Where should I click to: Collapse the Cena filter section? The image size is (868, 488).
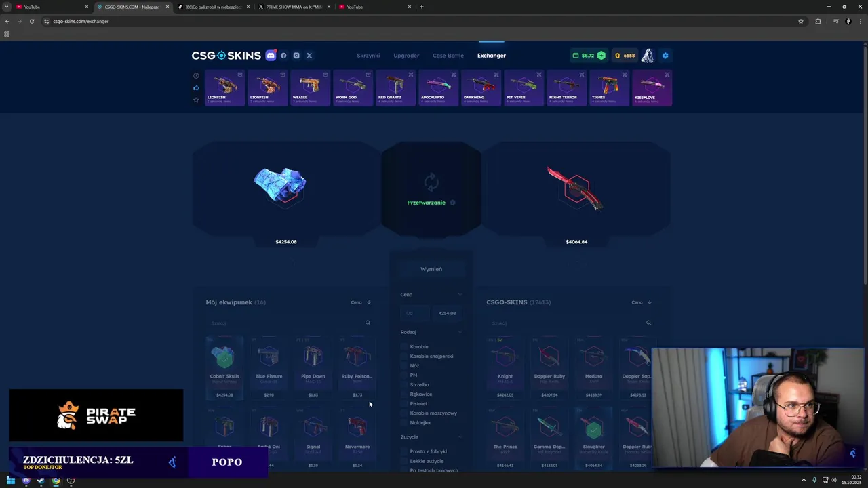tap(460, 295)
